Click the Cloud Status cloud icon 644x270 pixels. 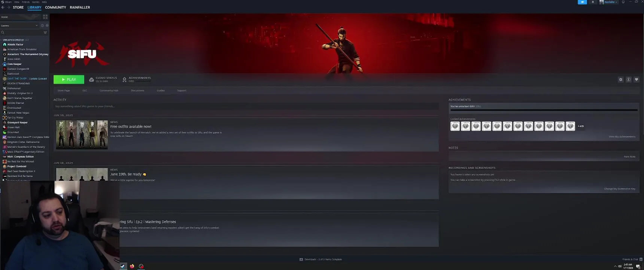coord(91,79)
